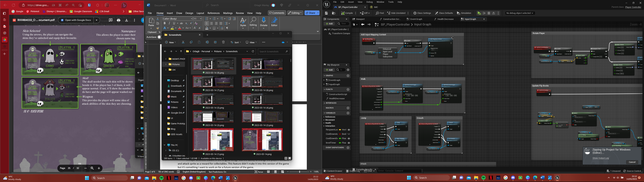This screenshot has height=182, width=644.
Task: Toggle visibility eye for CoolDownAc variable
Action: coord(349,134)
